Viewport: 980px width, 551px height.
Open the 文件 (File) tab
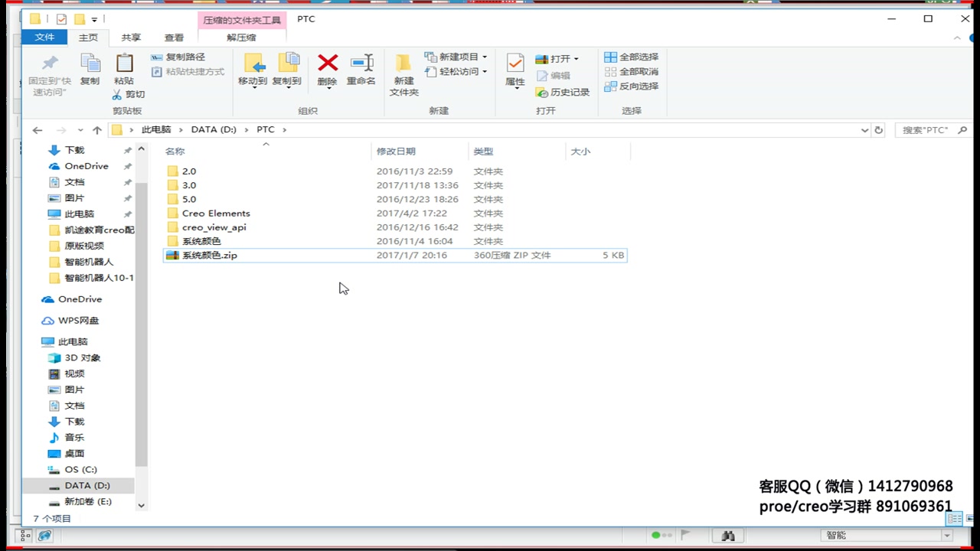44,37
